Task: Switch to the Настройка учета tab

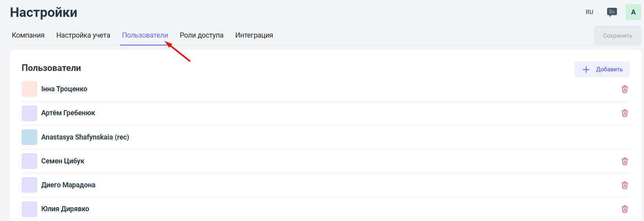Action: [x=83, y=35]
